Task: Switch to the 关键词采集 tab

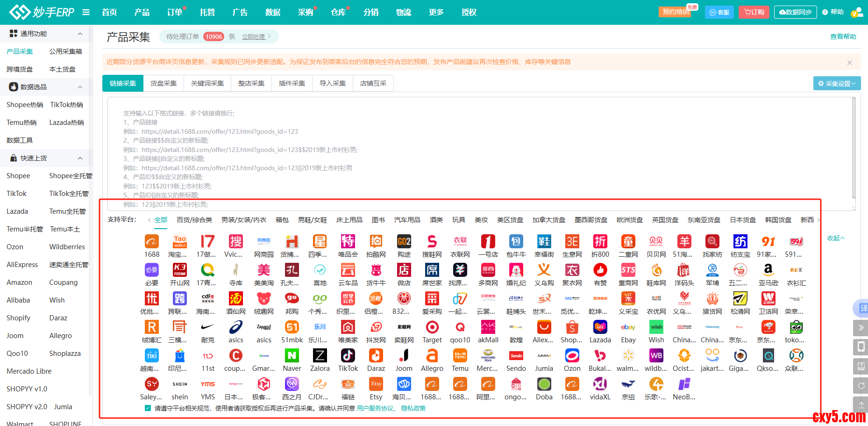Action: [207, 83]
